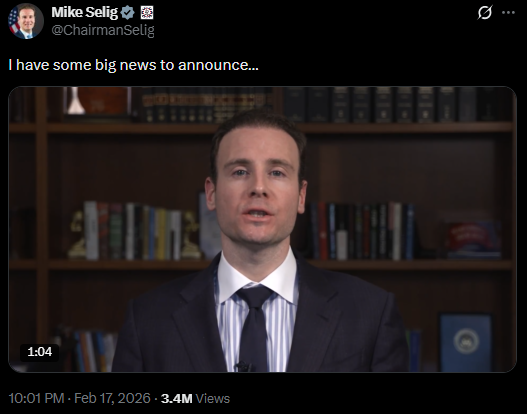Open the 10:01 PM post timestamp
This screenshot has height=414, width=527.
(x=36, y=399)
